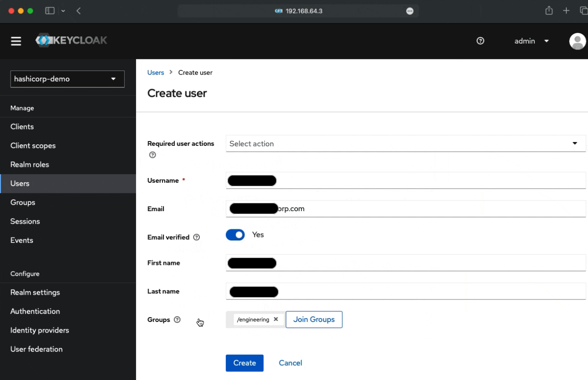Image resolution: width=588 pixels, height=380 pixels.
Task: Click the Keycloak logo
Action: coord(71,41)
